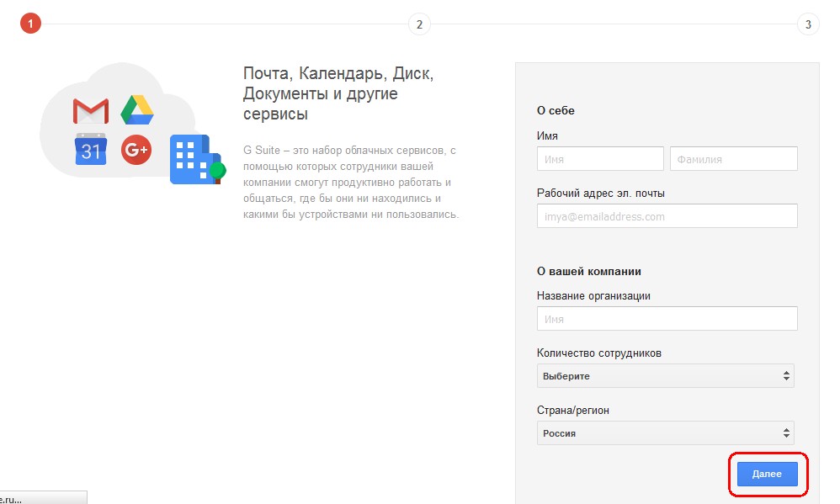This screenshot has width=840, height=504.
Task: Click the "Рабочий адрес эл. почты" label
Action: click(600, 193)
